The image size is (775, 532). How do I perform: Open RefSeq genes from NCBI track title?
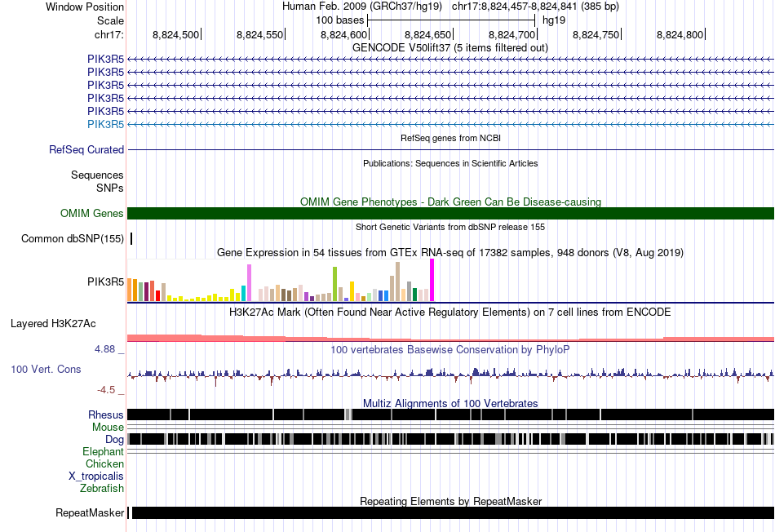pyautogui.click(x=450, y=138)
